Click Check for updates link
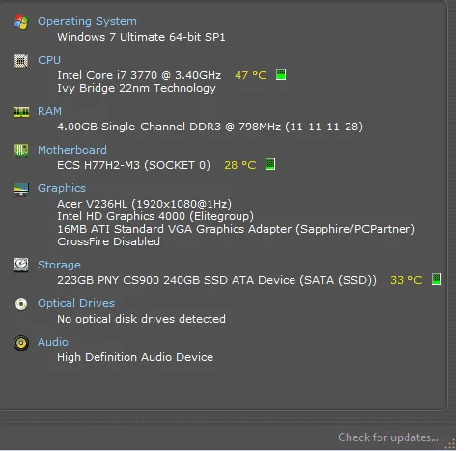Image resolution: width=476 pixels, height=451 pixels. point(388,437)
